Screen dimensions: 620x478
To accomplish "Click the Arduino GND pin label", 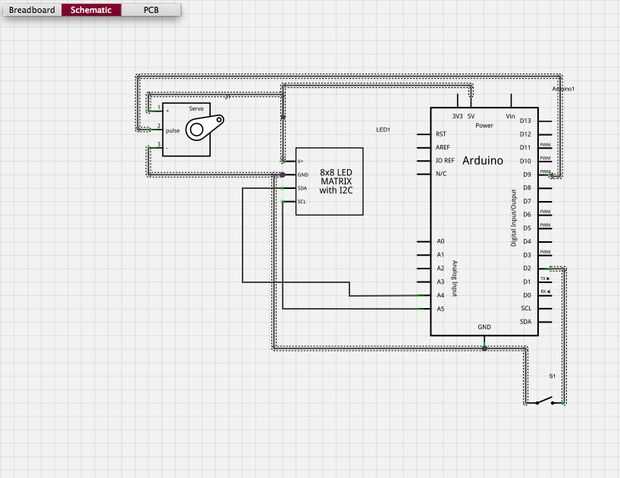I will click(x=484, y=327).
